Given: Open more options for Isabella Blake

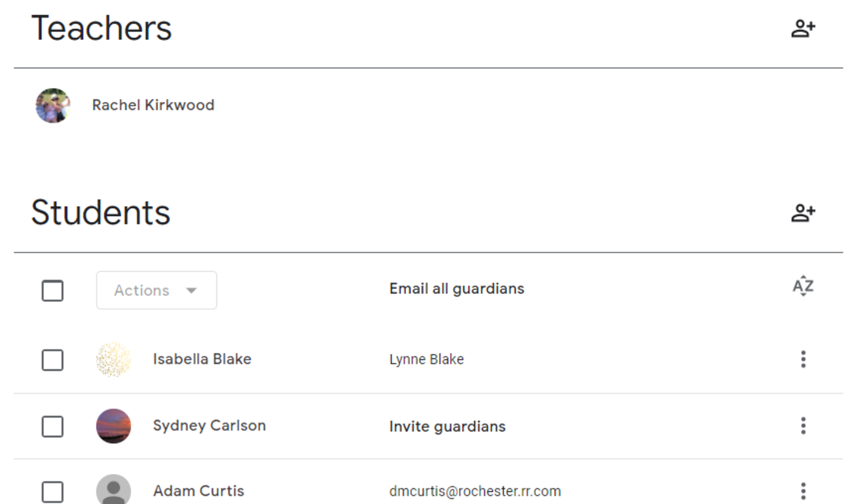Looking at the screenshot, I should coord(803,359).
